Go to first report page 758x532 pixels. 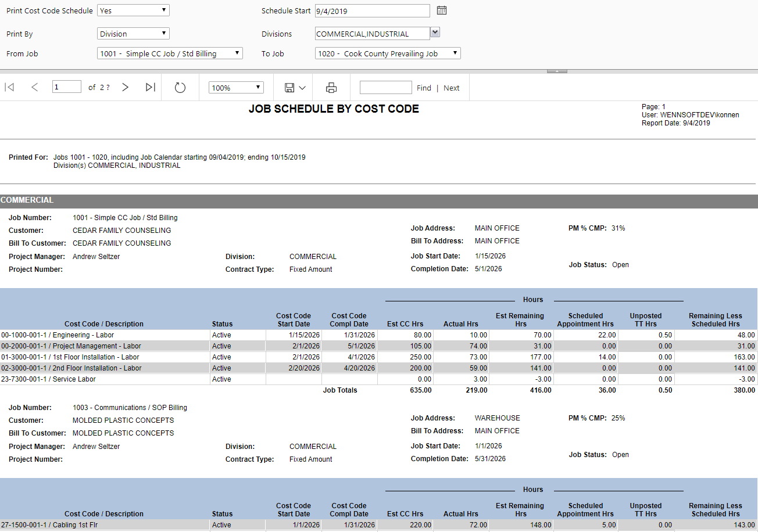pyautogui.click(x=9, y=87)
